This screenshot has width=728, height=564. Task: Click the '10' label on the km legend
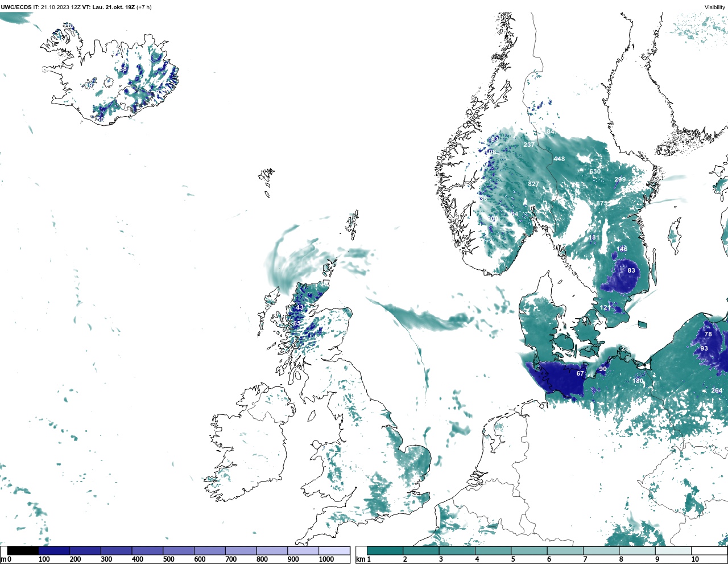point(695,559)
